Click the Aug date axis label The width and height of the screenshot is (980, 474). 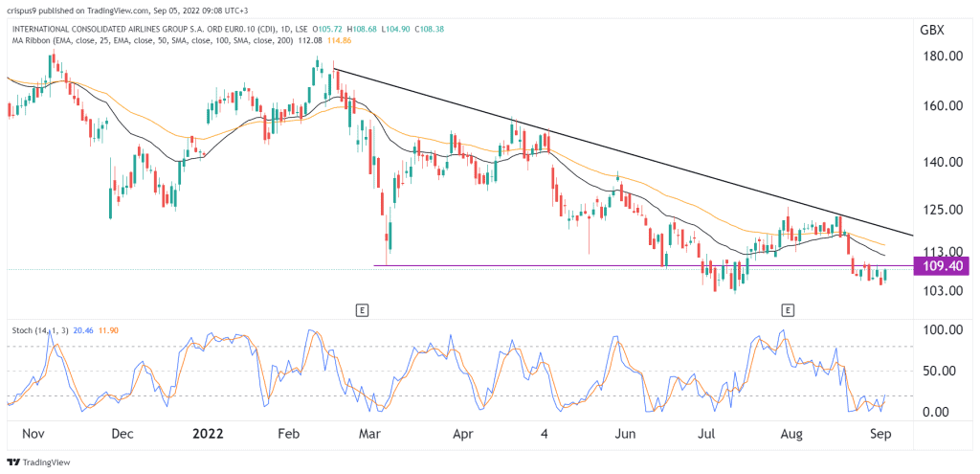(792, 434)
